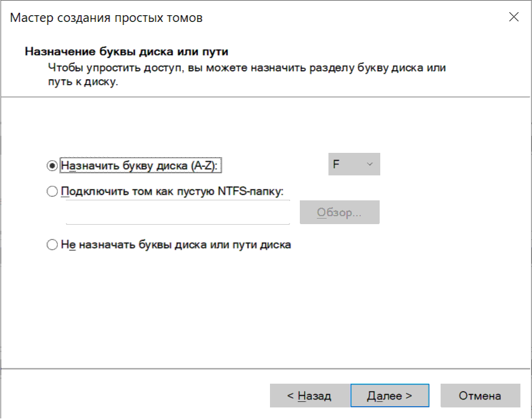Choose the 'Подключить том как пустую NTFS-папку' radio
Viewport: 532px width, 419px height.
52,191
